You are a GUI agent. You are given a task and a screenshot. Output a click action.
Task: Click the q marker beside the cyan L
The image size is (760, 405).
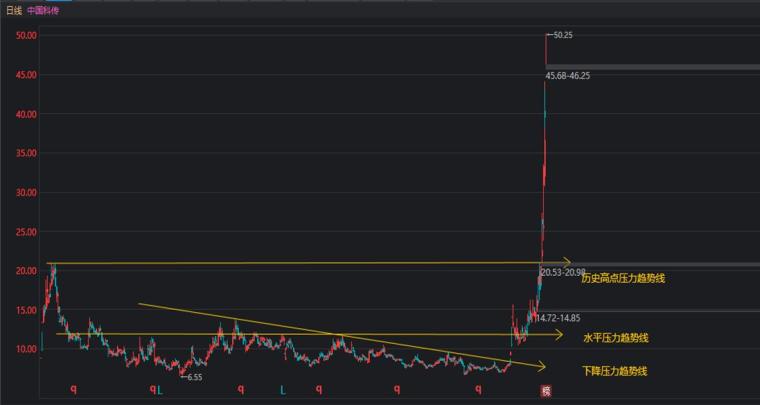(x=152, y=389)
